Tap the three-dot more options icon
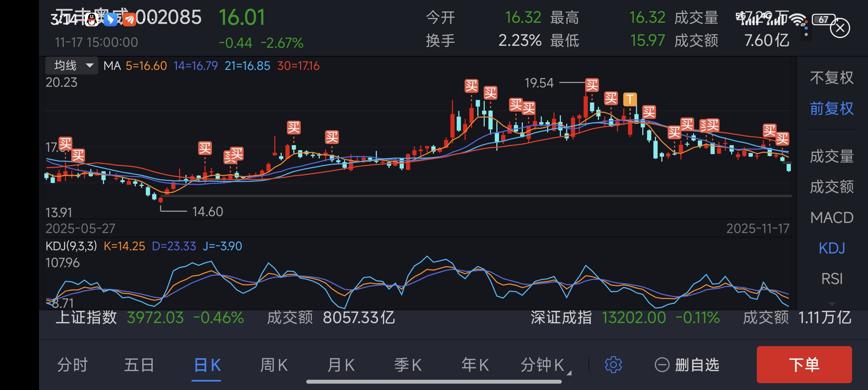Screen dimensions: 868x390 (806, 29)
